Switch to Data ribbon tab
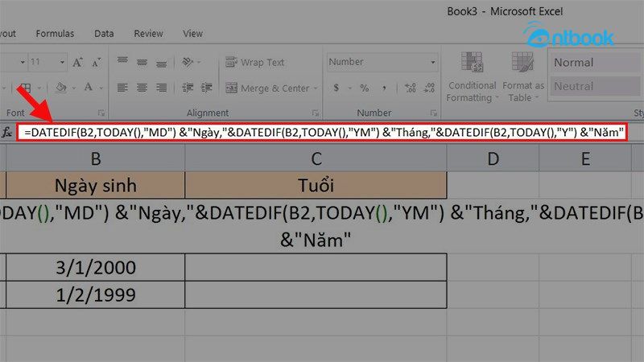 (x=104, y=34)
